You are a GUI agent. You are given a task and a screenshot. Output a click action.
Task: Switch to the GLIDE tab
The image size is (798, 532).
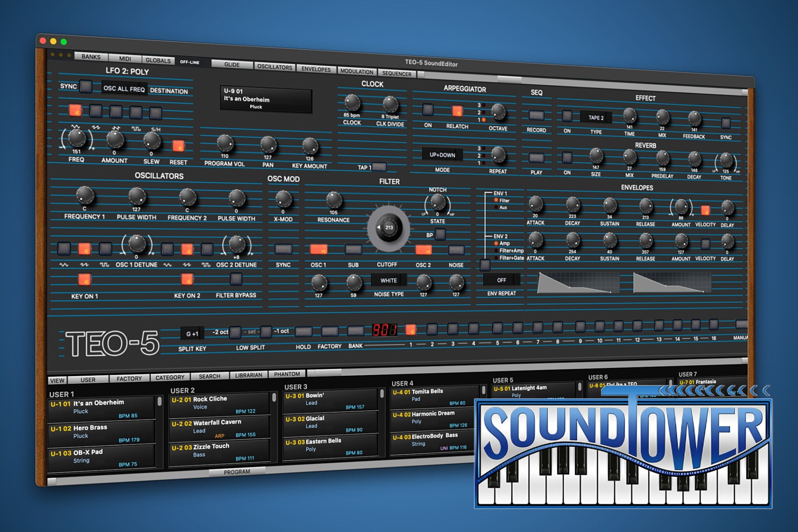click(232, 64)
